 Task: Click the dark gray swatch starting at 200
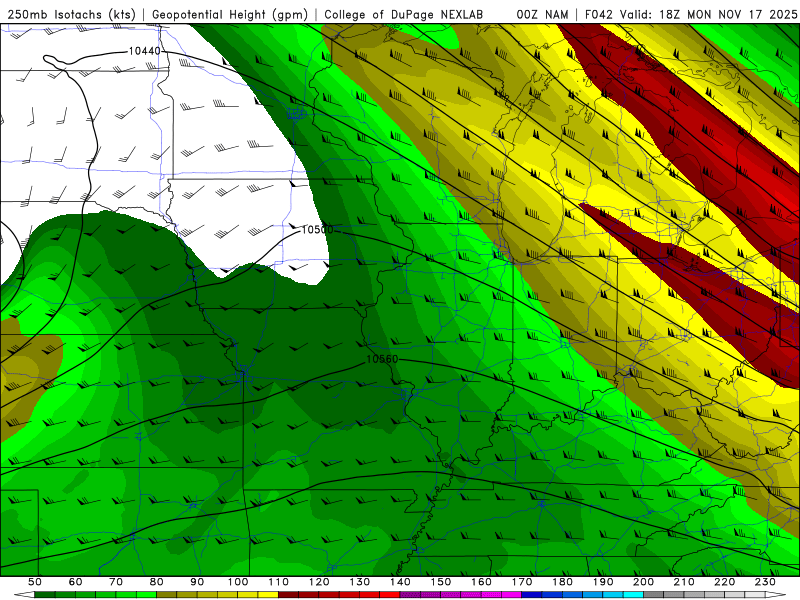point(654,594)
